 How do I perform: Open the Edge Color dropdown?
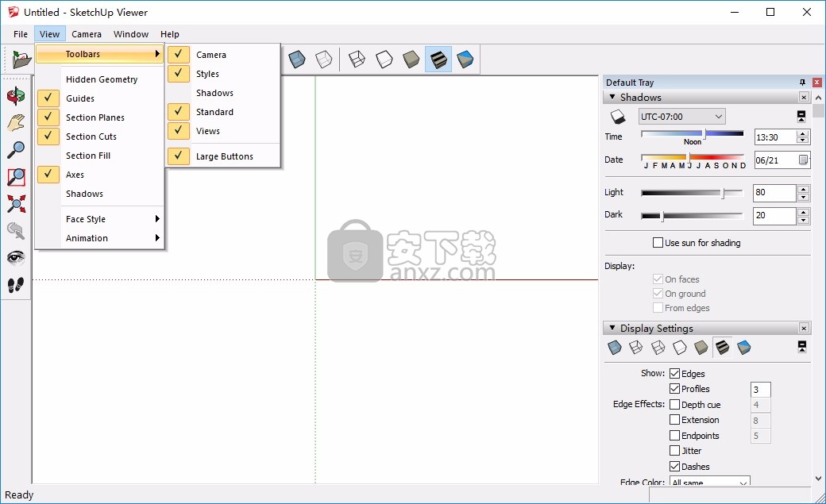(709, 481)
